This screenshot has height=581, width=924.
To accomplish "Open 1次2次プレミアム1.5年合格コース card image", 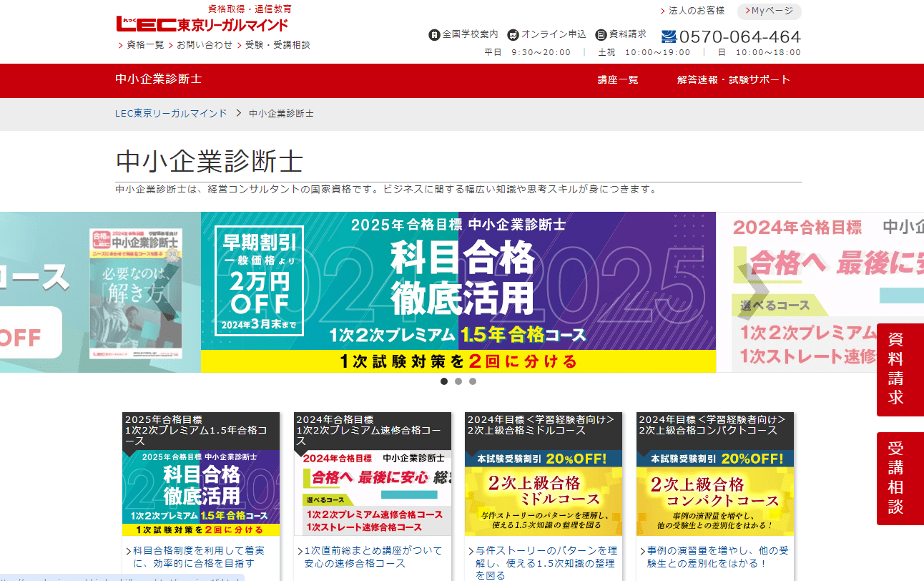I will tap(201, 493).
